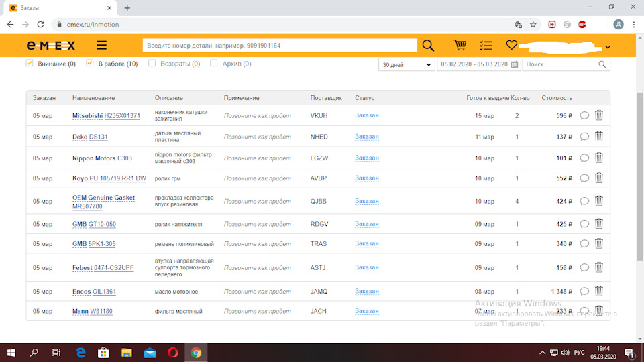
Task: Uncheck the Внимание (0) filter
Action: 30,63
